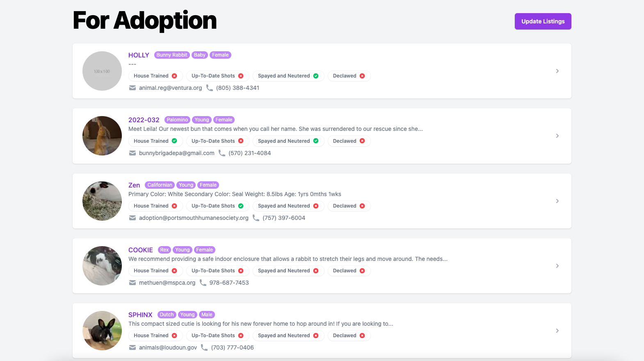The height and width of the screenshot is (361, 644).
Task: Click Zen's Up-To-Date Shots green checkmark
Action: pos(241,206)
